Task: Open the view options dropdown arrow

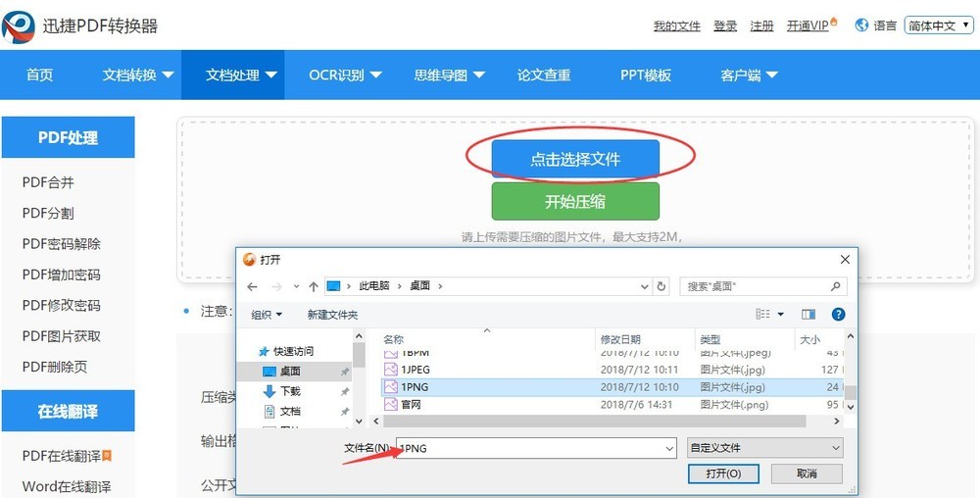Action: tap(780, 315)
